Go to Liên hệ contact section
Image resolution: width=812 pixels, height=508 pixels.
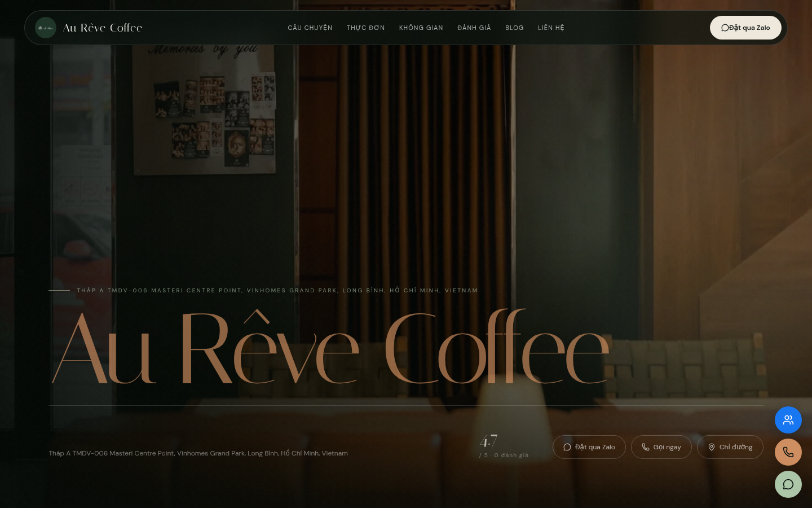point(551,28)
